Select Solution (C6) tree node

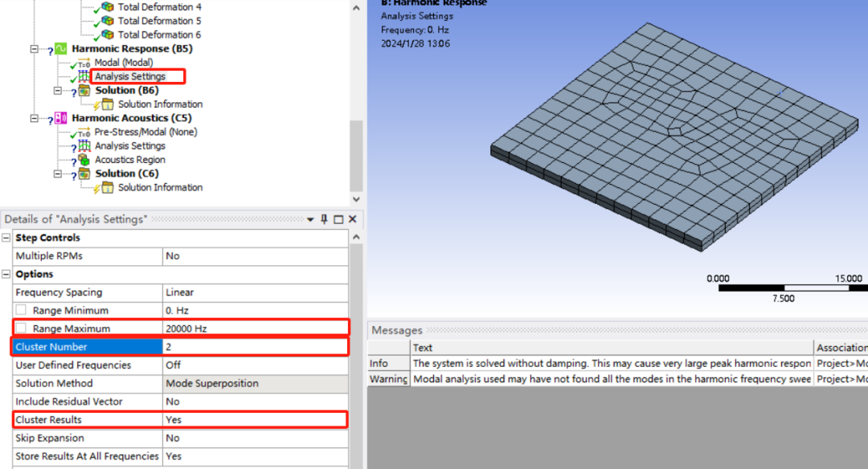(x=127, y=173)
